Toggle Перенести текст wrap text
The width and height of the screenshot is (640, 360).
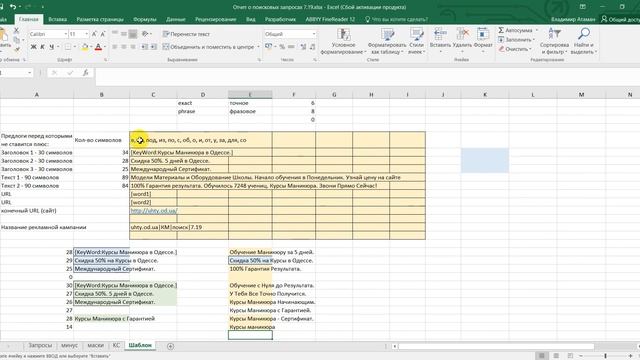click(186, 34)
